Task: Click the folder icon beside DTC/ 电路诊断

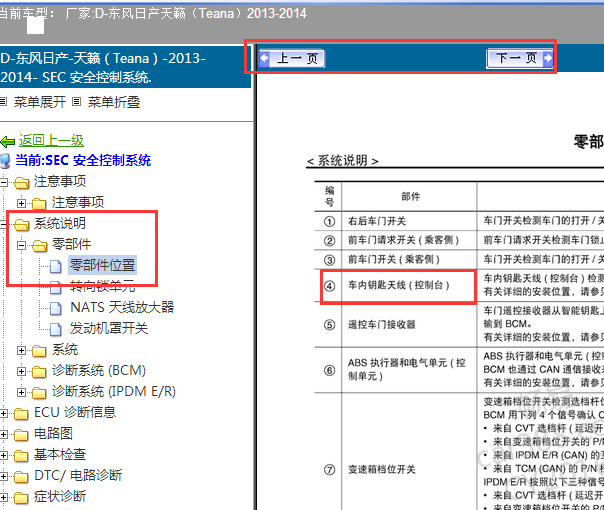Action: click(22, 476)
